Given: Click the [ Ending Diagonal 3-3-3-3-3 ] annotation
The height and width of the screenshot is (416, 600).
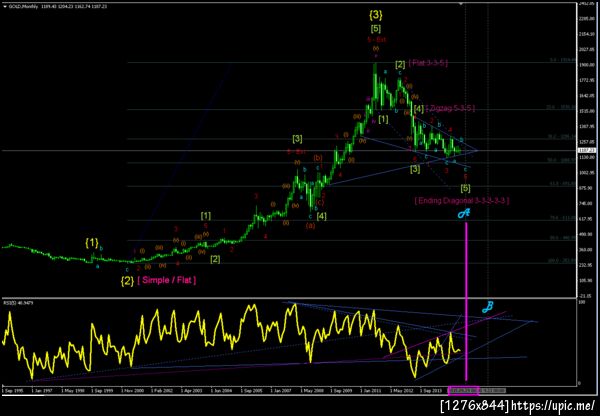Looking at the screenshot, I should (x=462, y=201).
